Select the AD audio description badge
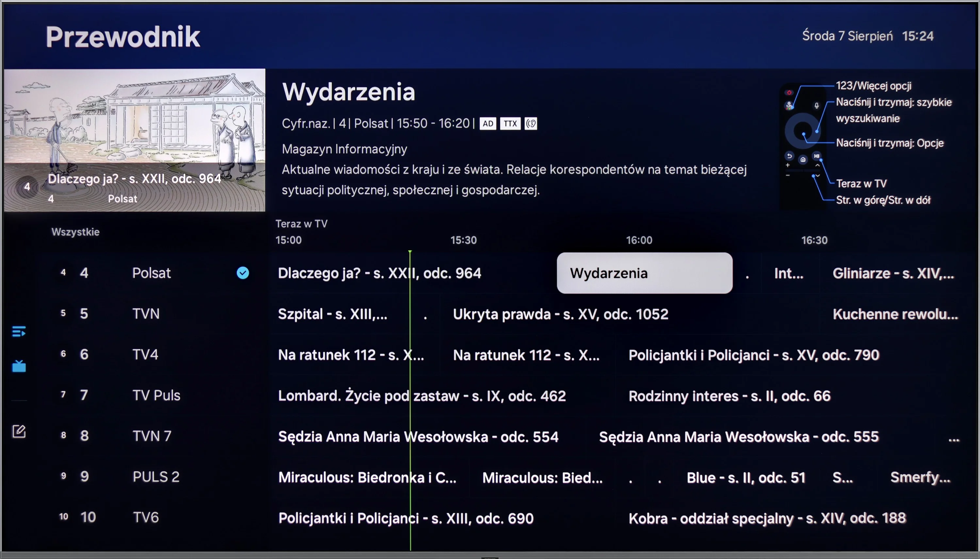The width and height of the screenshot is (980, 559). pos(488,123)
